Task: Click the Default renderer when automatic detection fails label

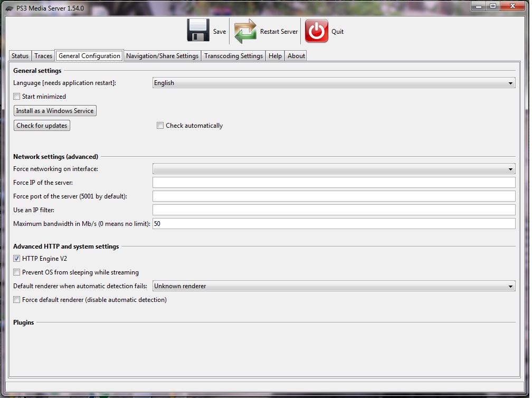Action: point(80,286)
